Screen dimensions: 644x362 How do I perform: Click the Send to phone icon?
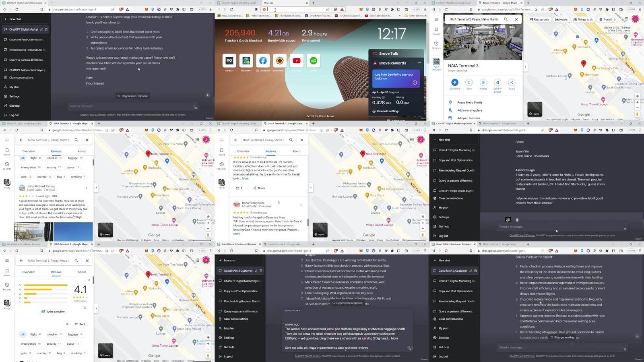[497, 83]
